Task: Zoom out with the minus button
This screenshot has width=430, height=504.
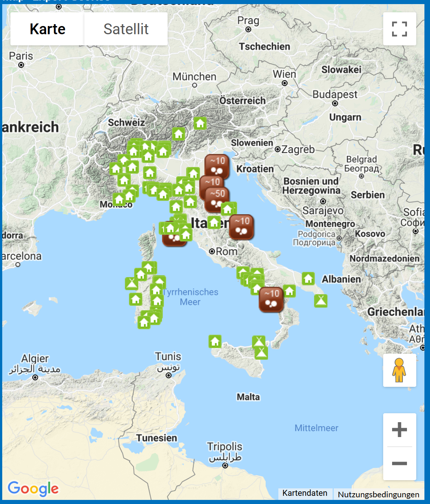Action: [x=400, y=463]
